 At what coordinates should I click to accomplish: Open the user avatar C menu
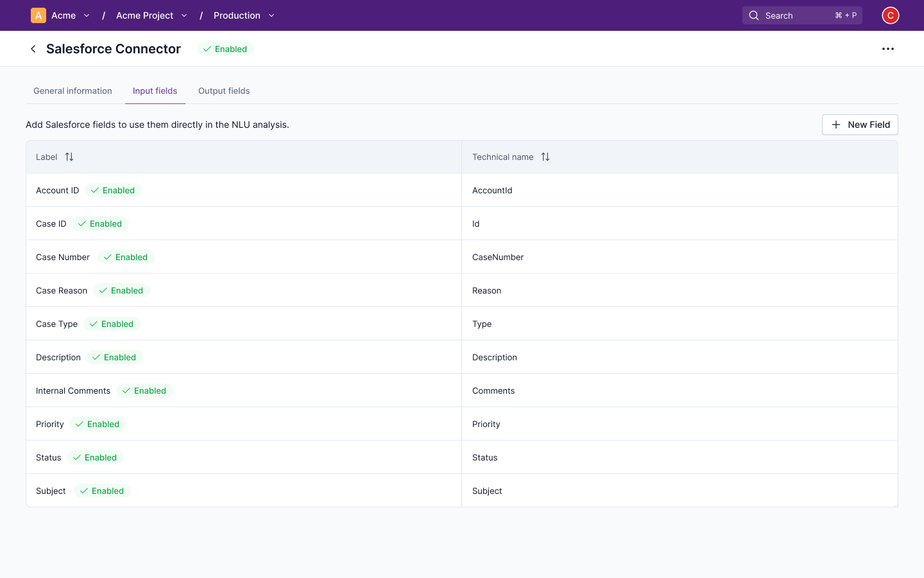(891, 15)
